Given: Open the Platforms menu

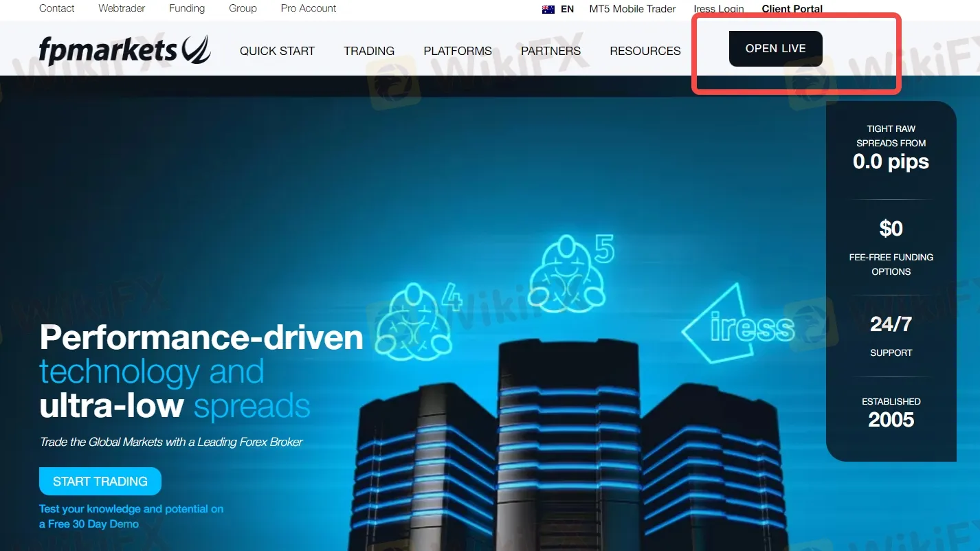Looking at the screenshot, I should point(458,51).
